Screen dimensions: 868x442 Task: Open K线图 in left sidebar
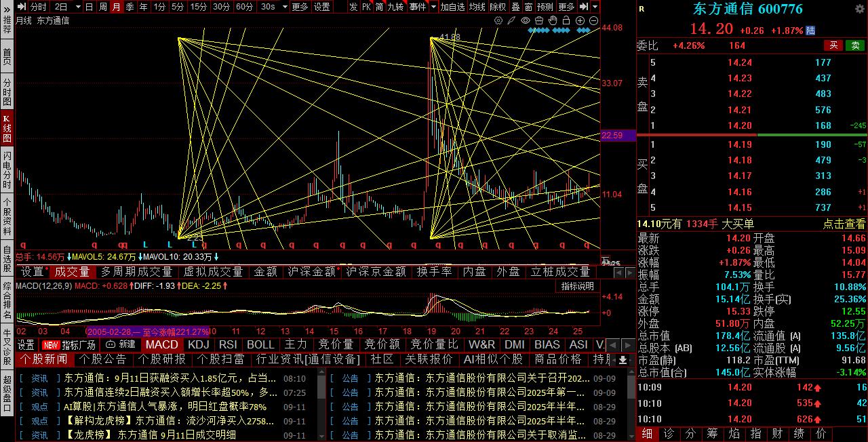pyautogui.click(x=7, y=129)
